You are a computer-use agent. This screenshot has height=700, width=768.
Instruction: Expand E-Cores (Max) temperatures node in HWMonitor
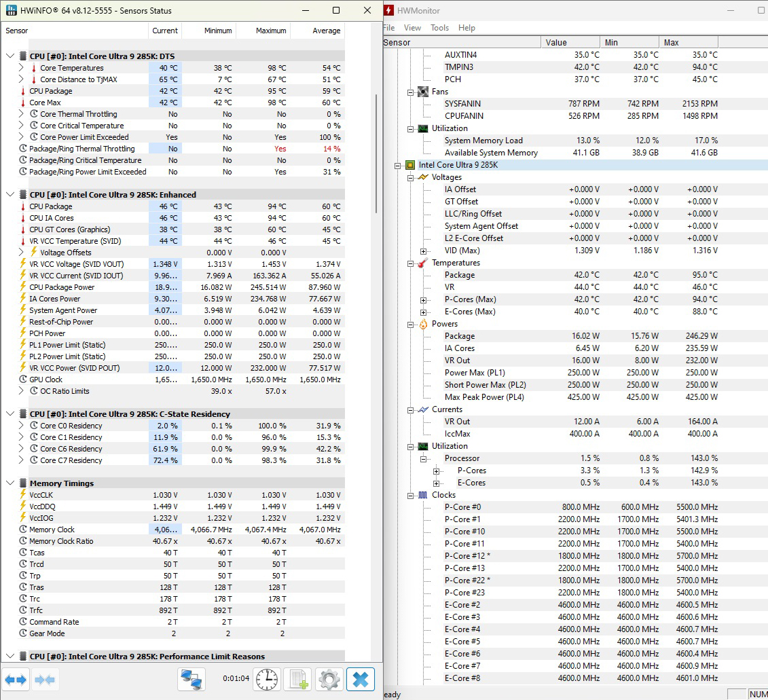(423, 312)
